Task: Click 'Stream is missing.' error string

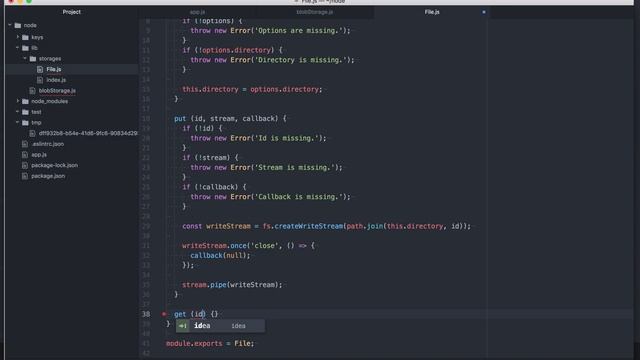Action: point(294,168)
